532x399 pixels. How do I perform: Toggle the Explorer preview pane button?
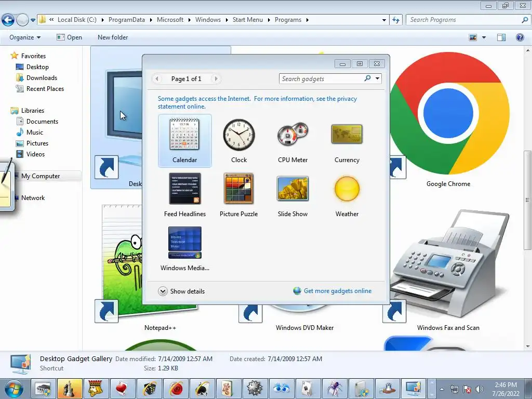pyautogui.click(x=501, y=37)
